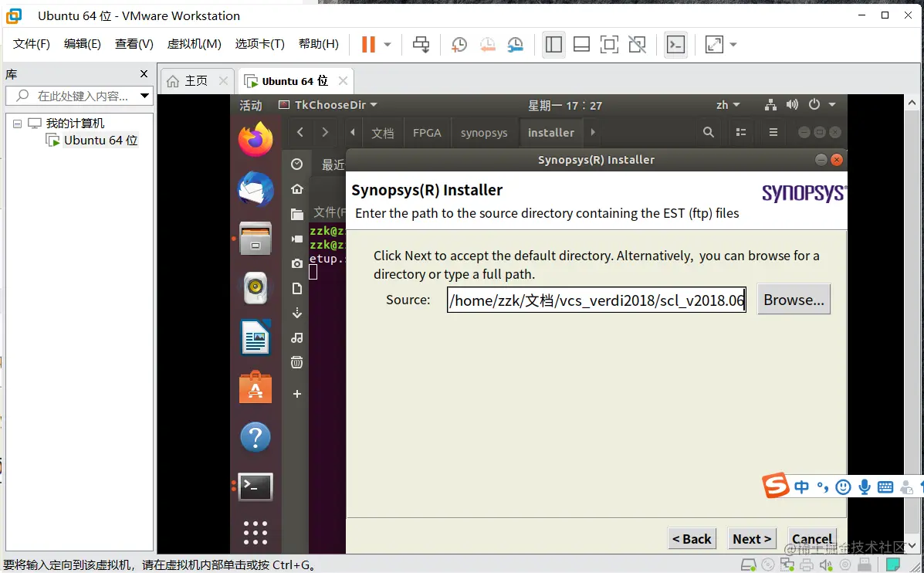924x573 pixels.
Task: Go back in the file manager
Action: point(300,132)
